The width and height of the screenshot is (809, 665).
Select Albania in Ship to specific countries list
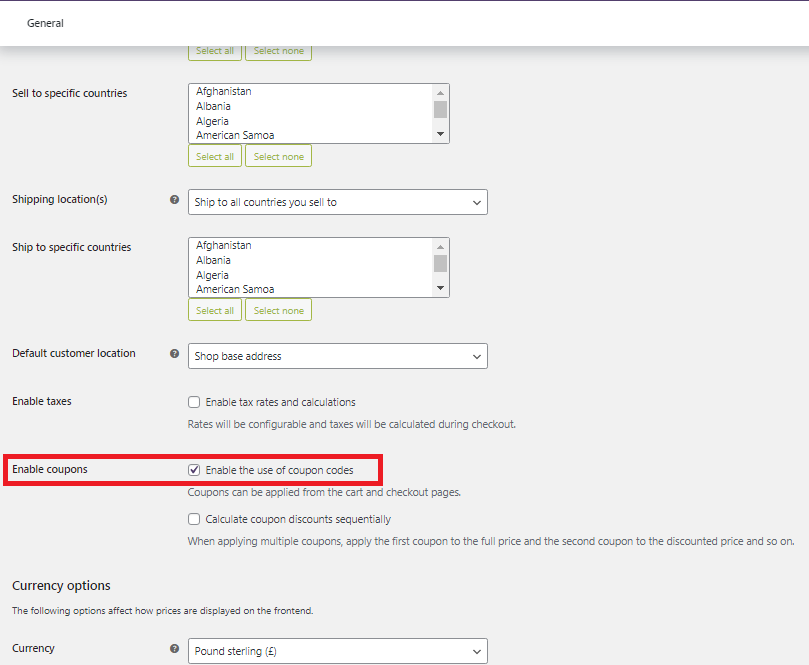(213, 261)
